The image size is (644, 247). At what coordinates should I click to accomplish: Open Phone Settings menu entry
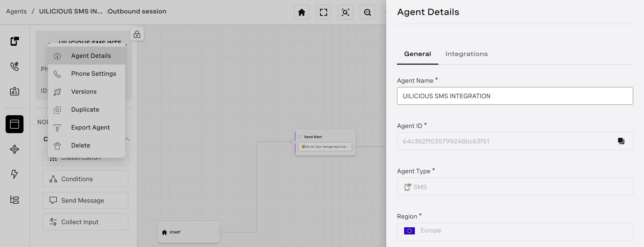87,74
